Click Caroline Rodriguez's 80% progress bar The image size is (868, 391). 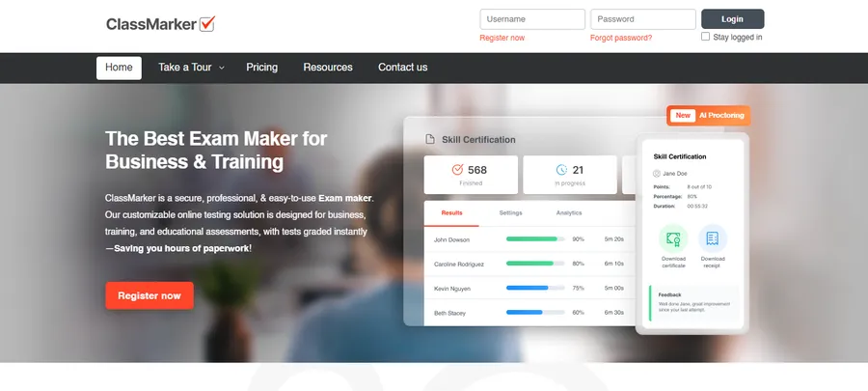[535, 264]
